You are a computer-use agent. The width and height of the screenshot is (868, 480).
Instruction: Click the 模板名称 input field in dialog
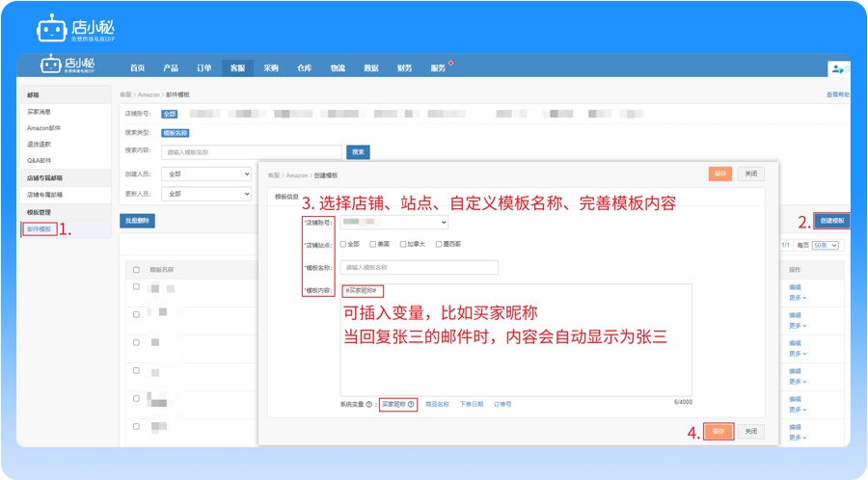[420, 267]
